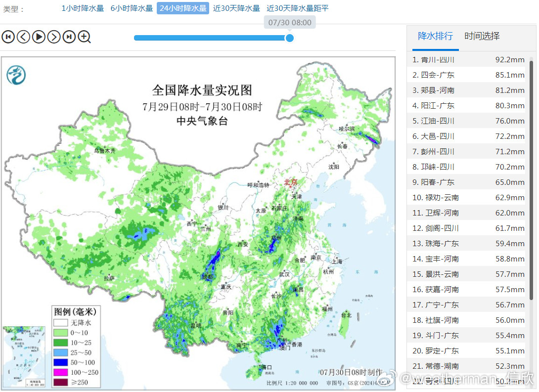Click the ranking list scrollbar
Image resolution: width=539 pixels, height=392 pixels.
(x=531, y=180)
